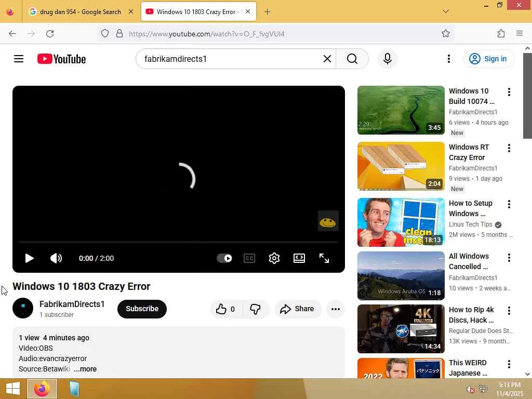Dislike the video
Image resolution: width=532 pixels, height=399 pixels.
click(255, 309)
